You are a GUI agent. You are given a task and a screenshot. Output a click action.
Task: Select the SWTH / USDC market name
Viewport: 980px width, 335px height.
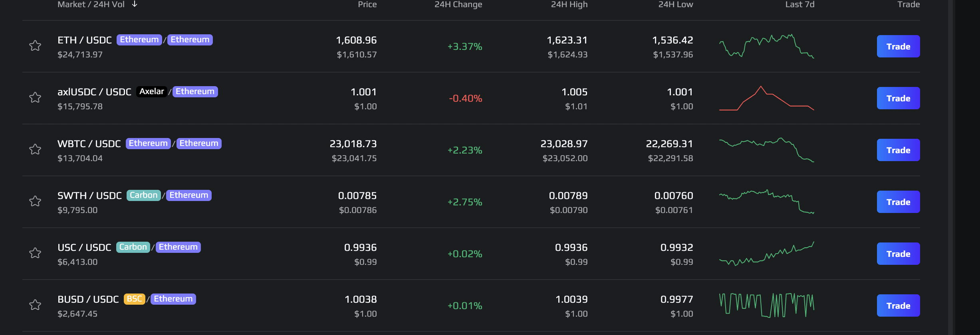click(89, 196)
